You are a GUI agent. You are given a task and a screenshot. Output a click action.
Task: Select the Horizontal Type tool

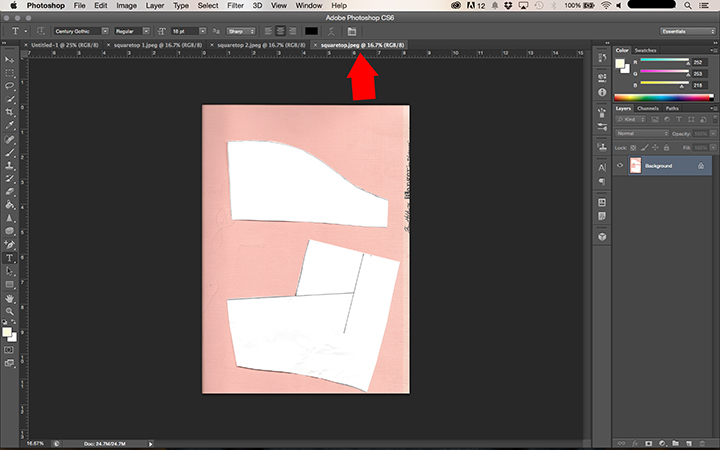pos(9,258)
